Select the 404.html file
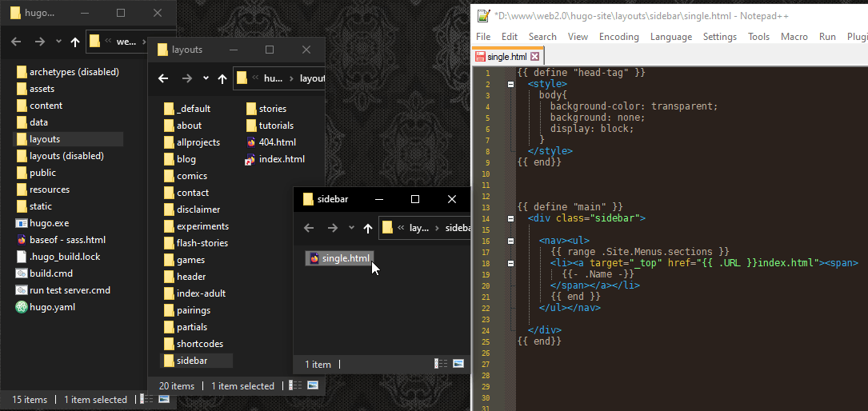Viewport: 868px width, 411px height. click(277, 142)
